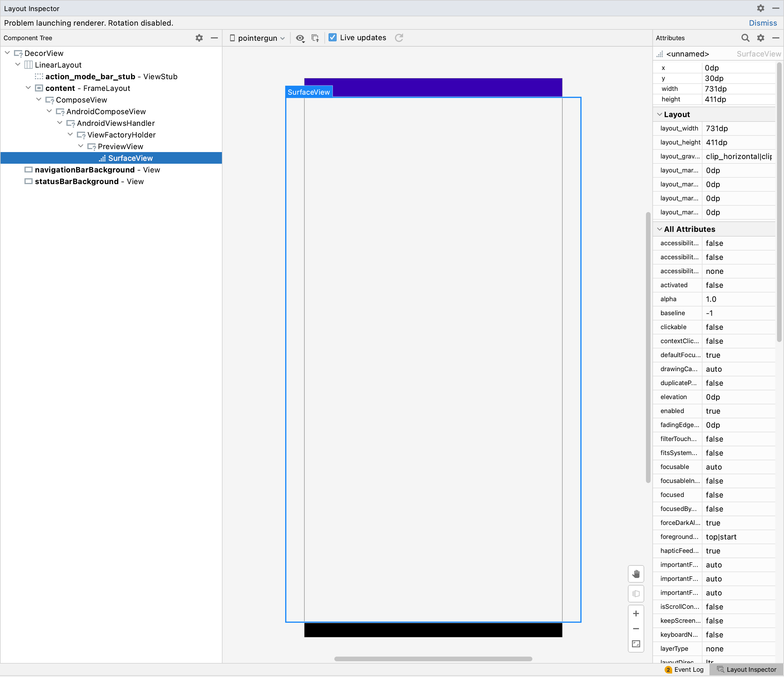Dismiss the renderer problem banner
The height and width of the screenshot is (677, 784).
tap(762, 23)
